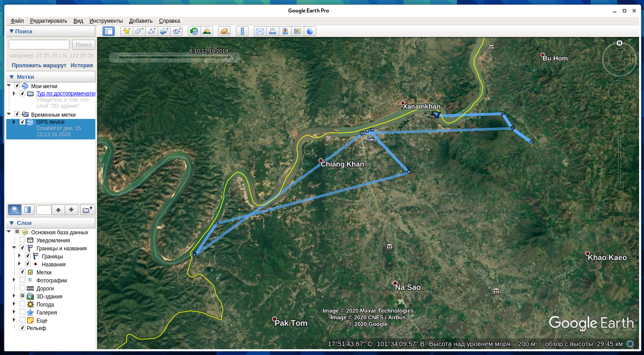Enable the Дороги layer checkbox
Viewport: 644px width, 355px height.
pos(22,288)
